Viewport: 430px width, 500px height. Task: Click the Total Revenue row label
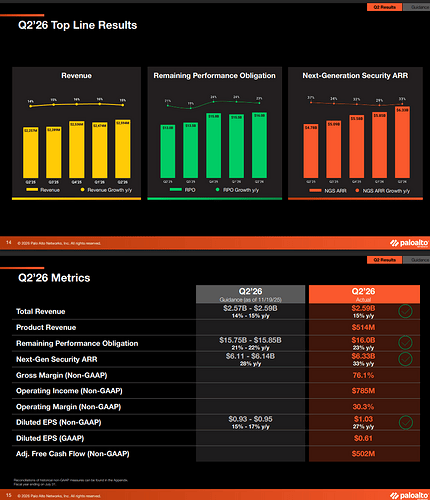click(41, 311)
